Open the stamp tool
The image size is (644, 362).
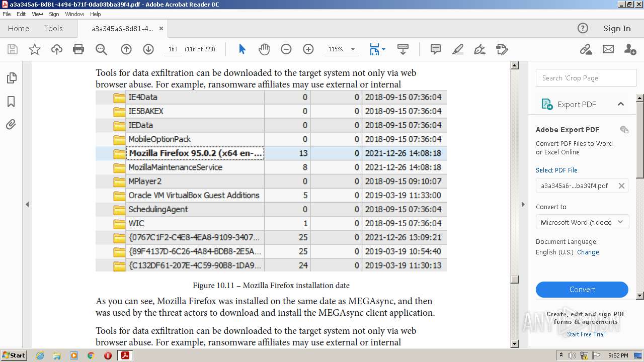(502, 49)
